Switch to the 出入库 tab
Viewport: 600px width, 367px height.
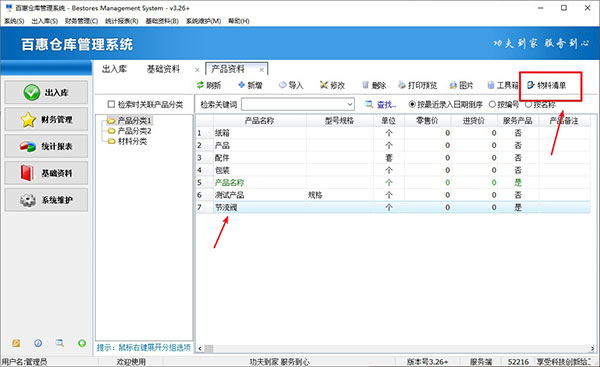[x=114, y=69]
